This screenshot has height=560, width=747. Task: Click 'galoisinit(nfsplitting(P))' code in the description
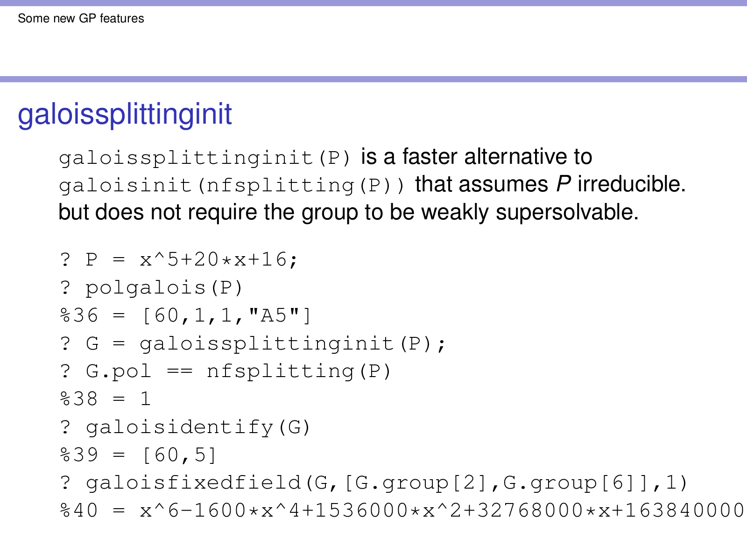tap(232, 185)
